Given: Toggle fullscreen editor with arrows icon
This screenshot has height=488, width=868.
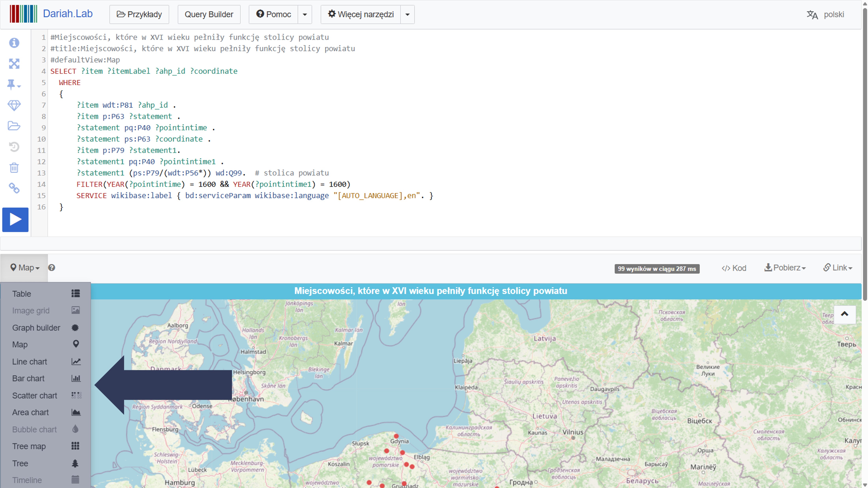Looking at the screenshot, I should point(14,64).
